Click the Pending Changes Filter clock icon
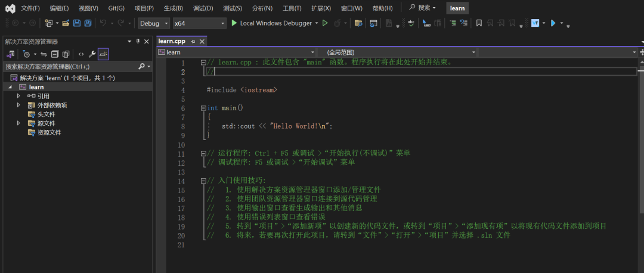Screen dimensions: 644x273 (26, 54)
